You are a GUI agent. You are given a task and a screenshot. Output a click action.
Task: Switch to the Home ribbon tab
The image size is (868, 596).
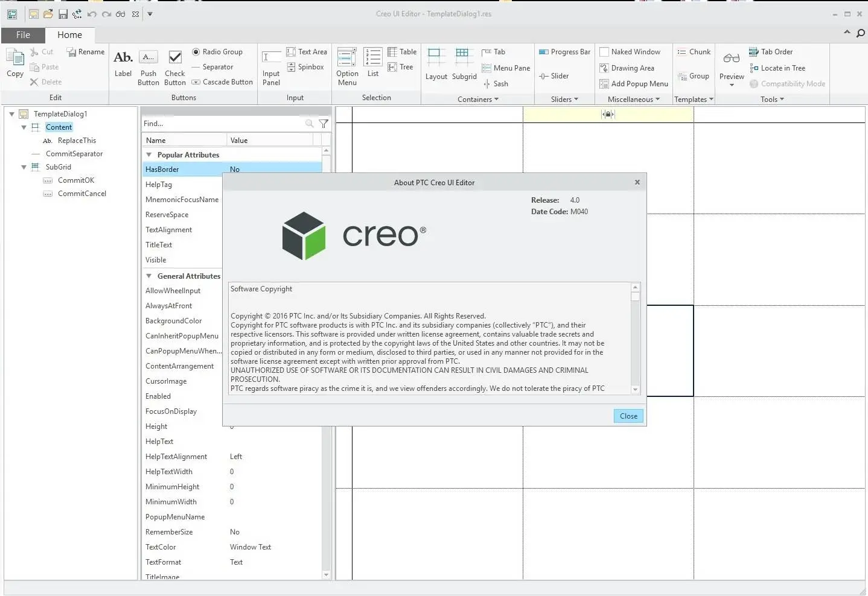coord(70,35)
